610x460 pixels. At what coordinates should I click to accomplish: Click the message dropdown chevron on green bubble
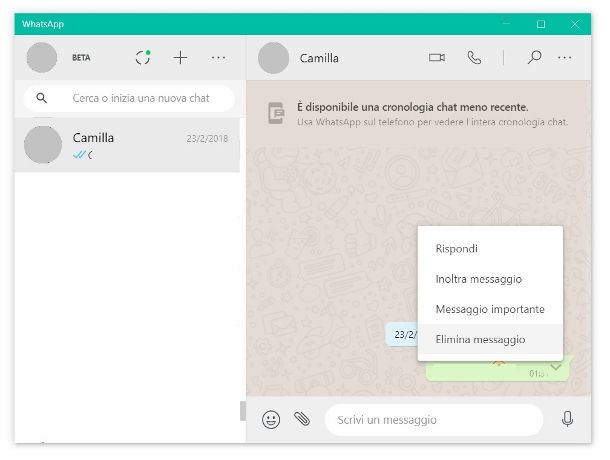pos(556,367)
